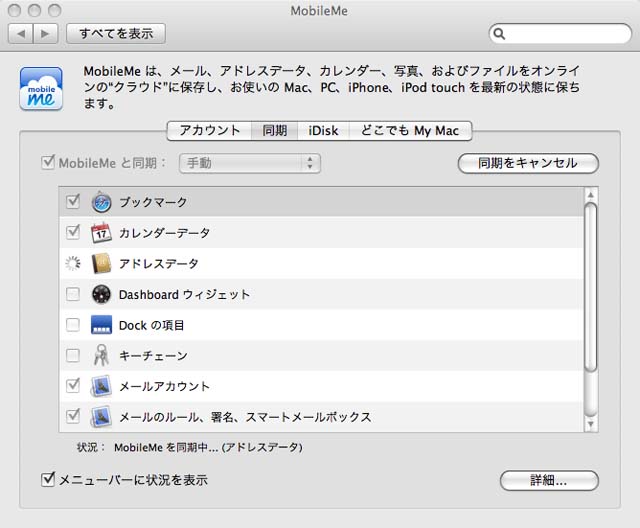Click the Mail icon beside メールのルール
Screen dimensions: 640x528
(101, 417)
